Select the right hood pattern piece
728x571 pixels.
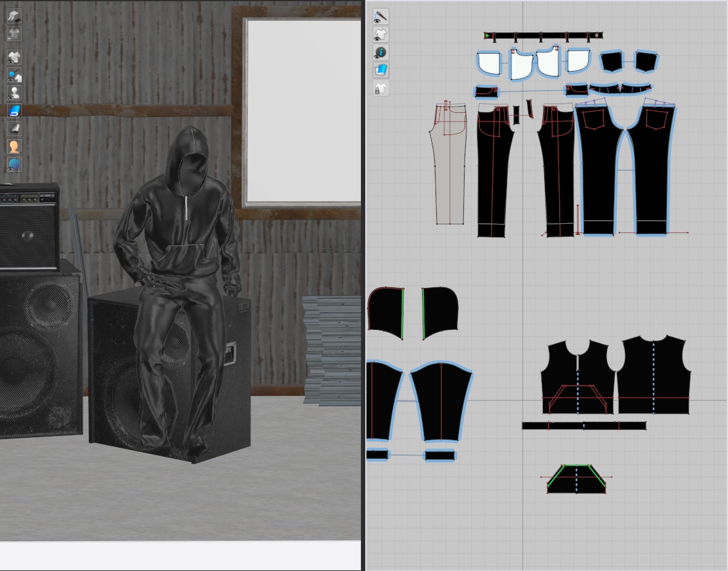[440, 313]
